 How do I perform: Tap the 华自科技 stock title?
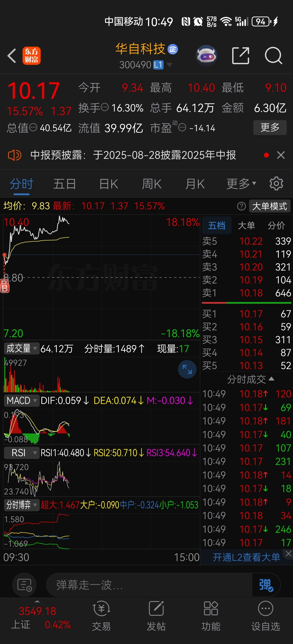[x=140, y=49]
